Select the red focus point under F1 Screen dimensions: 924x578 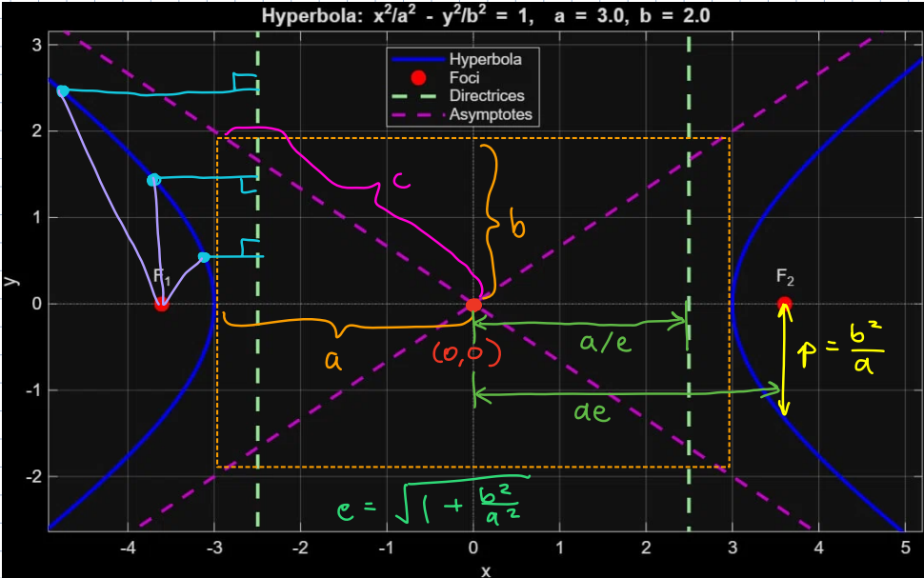click(162, 305)
